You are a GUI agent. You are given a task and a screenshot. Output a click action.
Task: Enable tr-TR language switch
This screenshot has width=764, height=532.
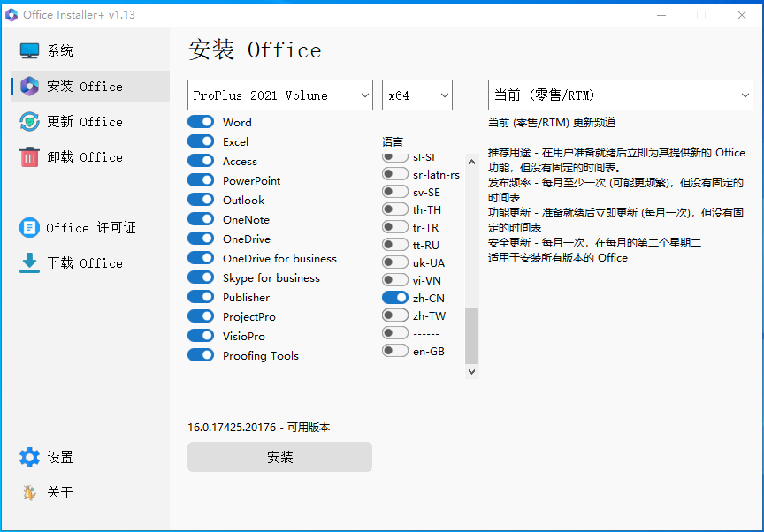[x=395, y=227]
